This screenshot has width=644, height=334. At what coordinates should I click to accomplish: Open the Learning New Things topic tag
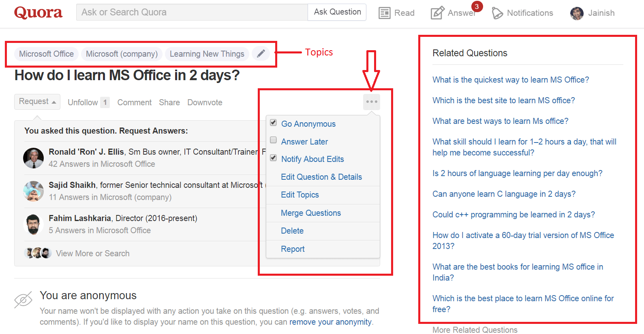tap(207, 54)
